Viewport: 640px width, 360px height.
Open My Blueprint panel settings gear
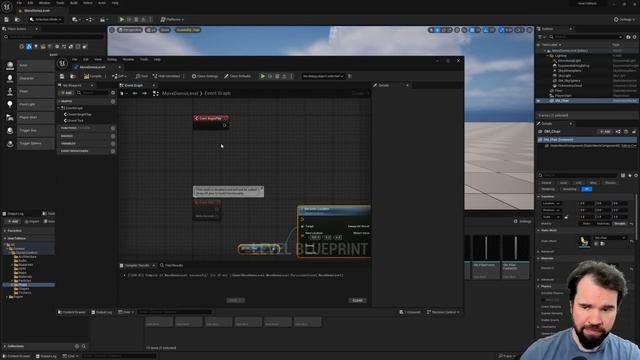point(113,93)
